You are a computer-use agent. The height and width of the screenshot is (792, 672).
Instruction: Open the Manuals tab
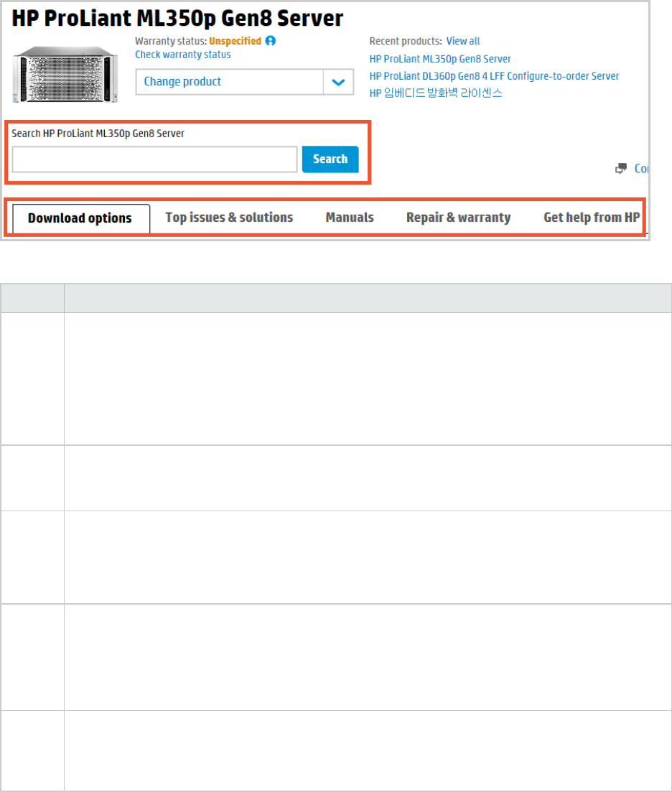click(x=350, y=218)
